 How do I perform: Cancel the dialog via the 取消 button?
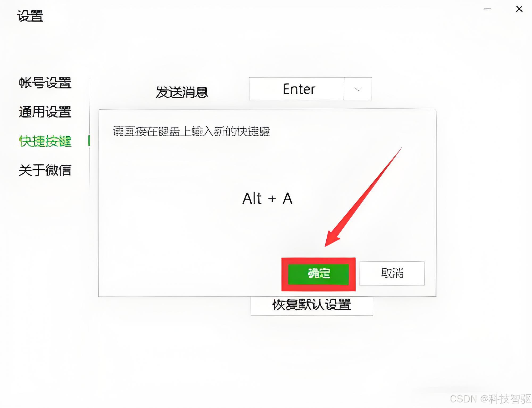392,273
